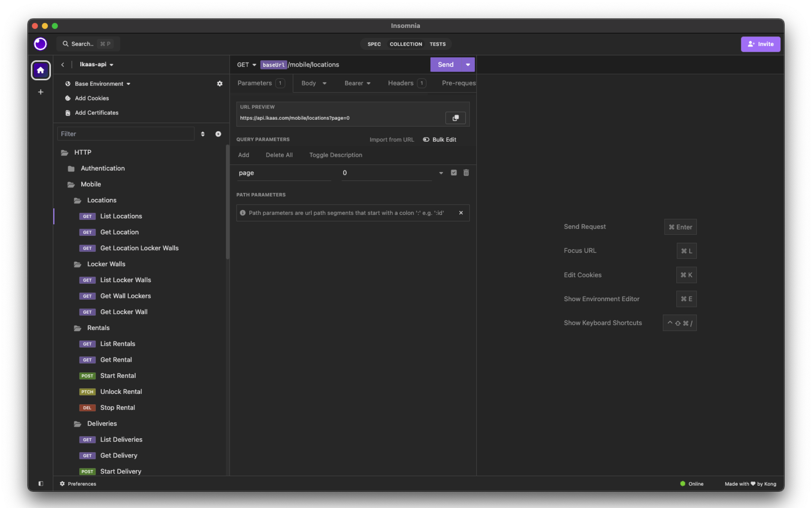Viewport: 812px width, 508px height.
Task: Click Toggle Description
Action: click(x=336, y=155)
